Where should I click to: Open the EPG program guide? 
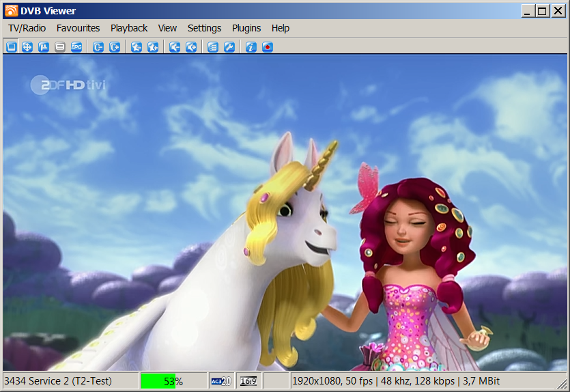(x=76, y=47)
